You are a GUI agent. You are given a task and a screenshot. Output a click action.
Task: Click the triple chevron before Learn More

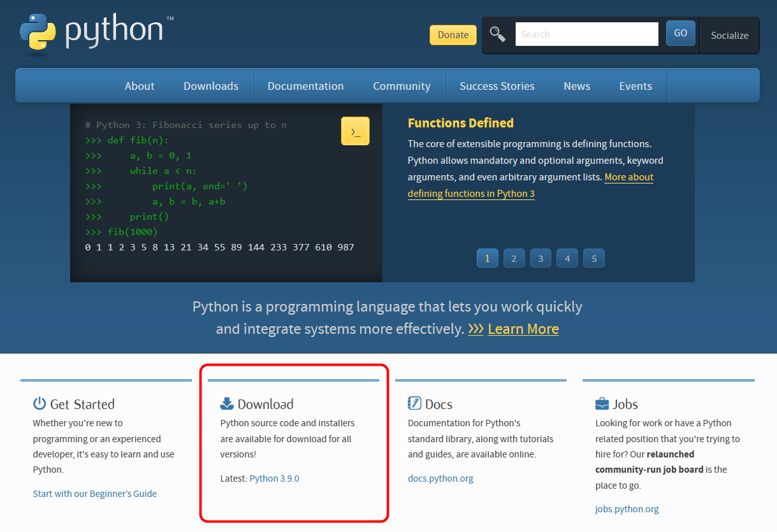pos(476,329)
